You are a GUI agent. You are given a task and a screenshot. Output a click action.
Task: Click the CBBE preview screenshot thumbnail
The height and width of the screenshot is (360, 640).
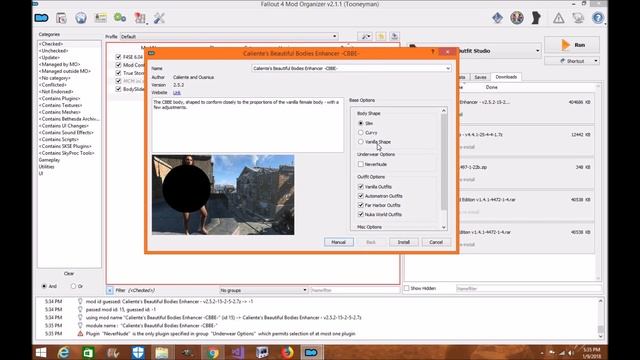point(223,195)
